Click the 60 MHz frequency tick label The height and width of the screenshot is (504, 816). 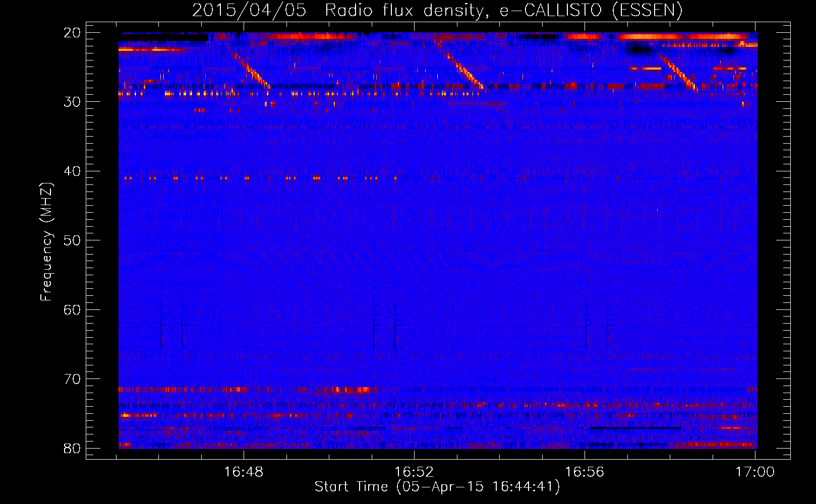point(72,310)
